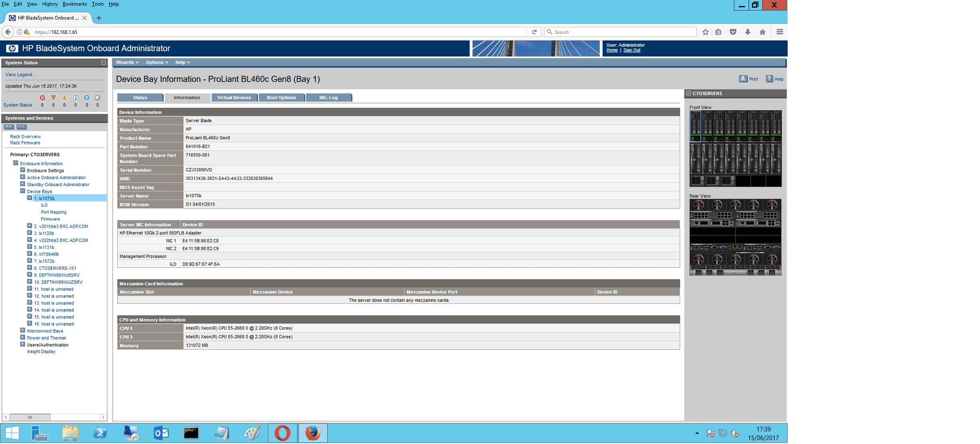The height and width of the screenshot is (444, 980).
Task: Select bay 8 CTOSERVERS-101 in tree
Action: point(55,268)
